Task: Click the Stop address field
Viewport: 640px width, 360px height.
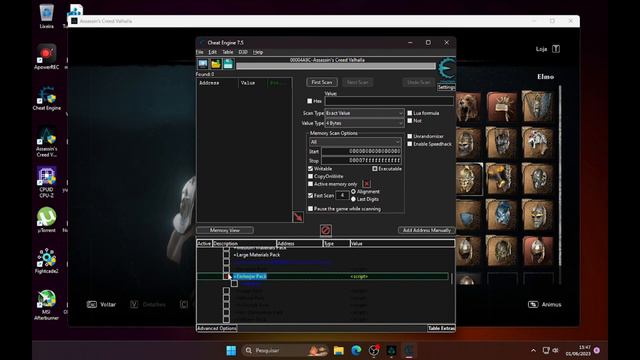Action: point(361,161)
